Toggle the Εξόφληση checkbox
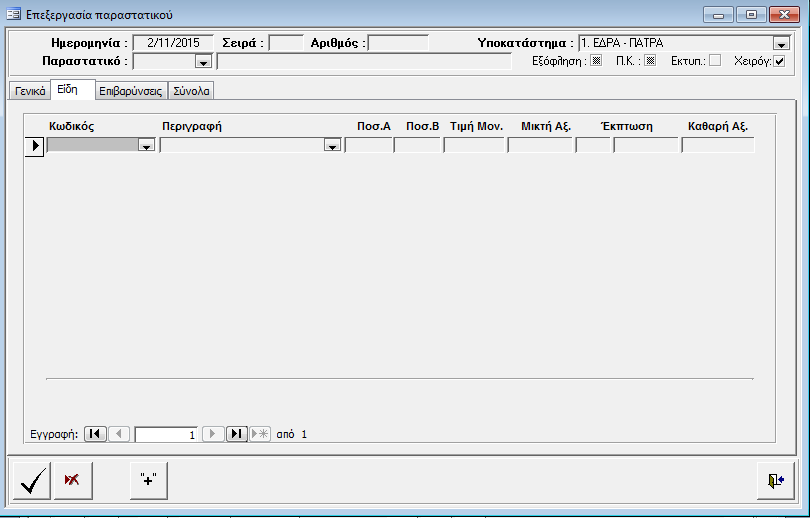Image resolution: width=810 pixels, height=518 pixels. point(596,60)
